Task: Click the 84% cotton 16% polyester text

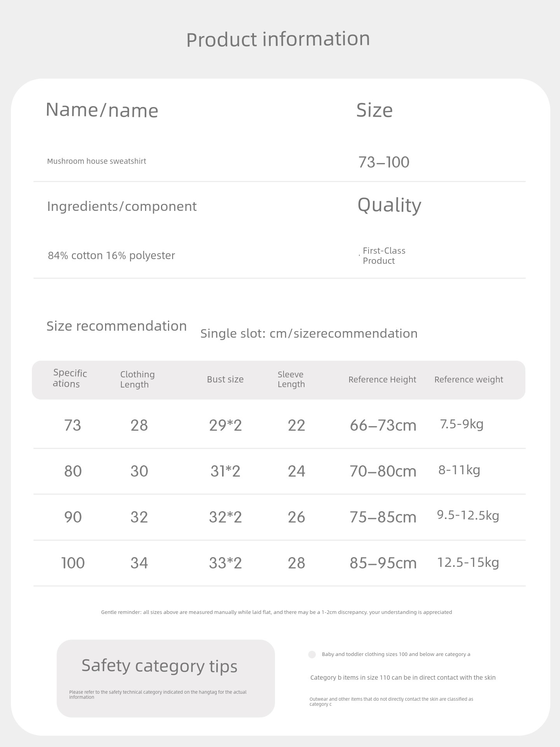Action: click(111, 256)
